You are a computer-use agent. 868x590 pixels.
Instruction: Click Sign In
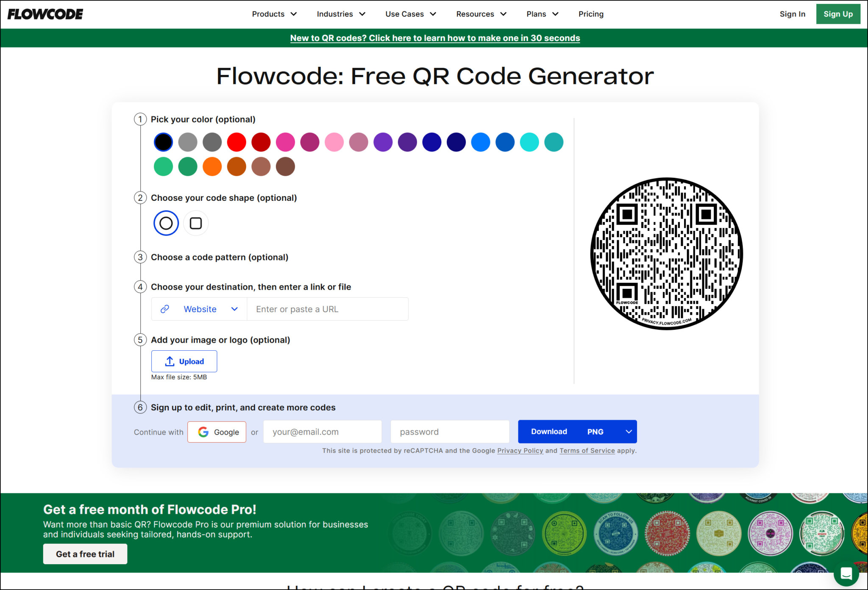pos(792,14)
